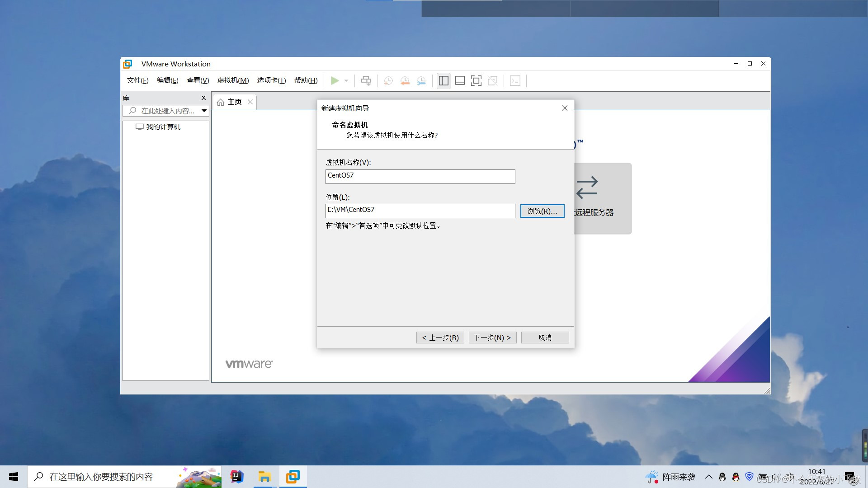This screenshot has width=868, height=488.
Task: Open the 查看(V) menu
Action: tap(198, 80)
